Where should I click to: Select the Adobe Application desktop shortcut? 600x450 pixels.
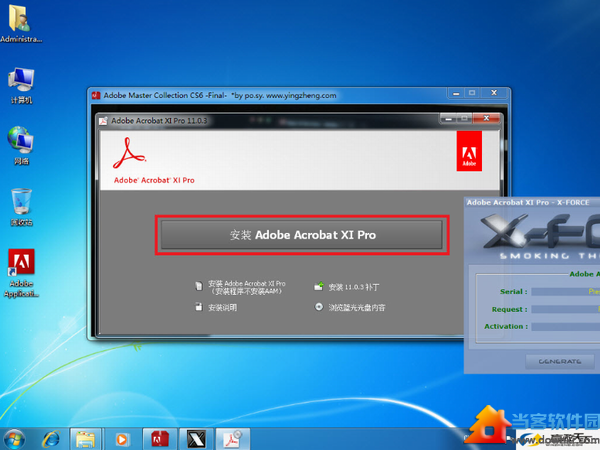click(x=21, y=273)
